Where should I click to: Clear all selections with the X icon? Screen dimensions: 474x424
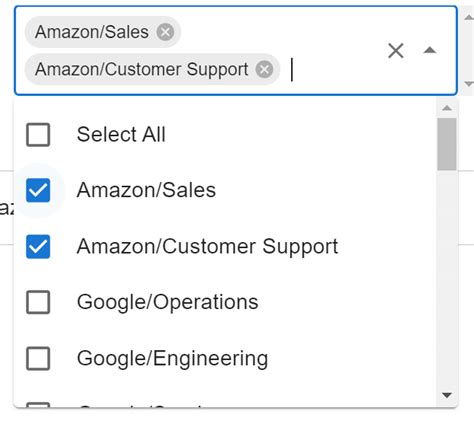click(x=396, y=51)
